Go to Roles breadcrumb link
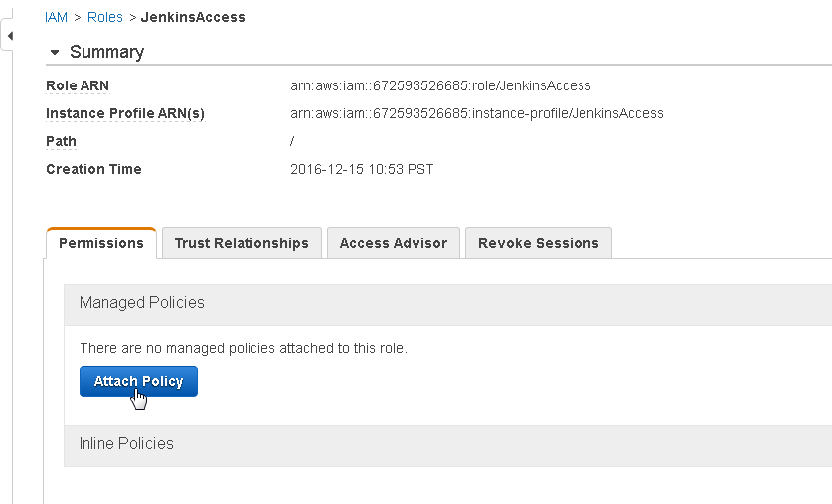 [105, 17]
